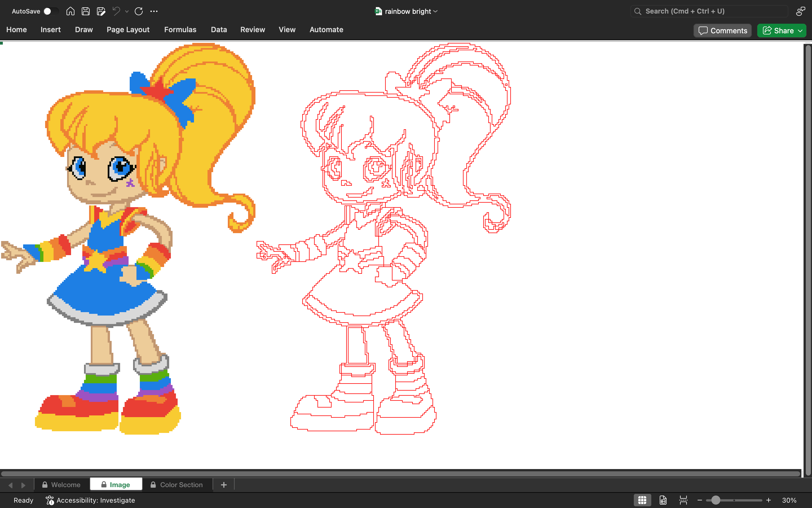This screenshot has width=812, height=508.
Task: Click the Excel file icon beside the title
Action: (x=378, y=11)
